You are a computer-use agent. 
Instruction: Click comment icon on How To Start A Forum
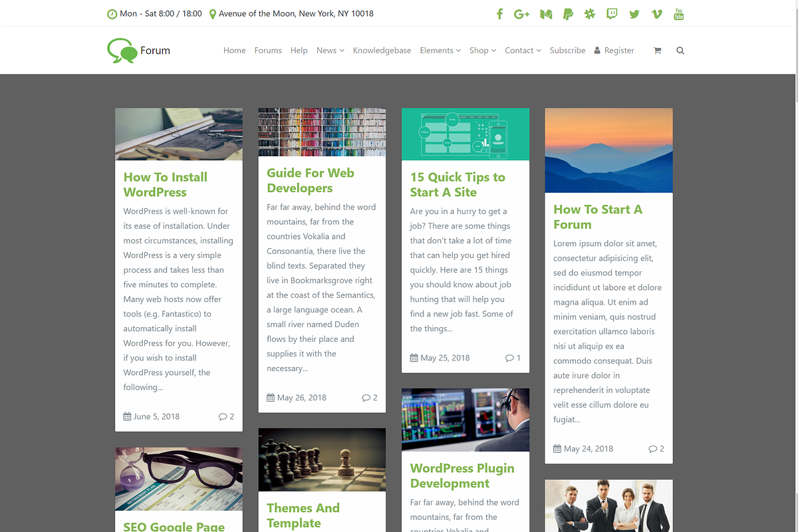pyautogui.click(x=652, y=449)
